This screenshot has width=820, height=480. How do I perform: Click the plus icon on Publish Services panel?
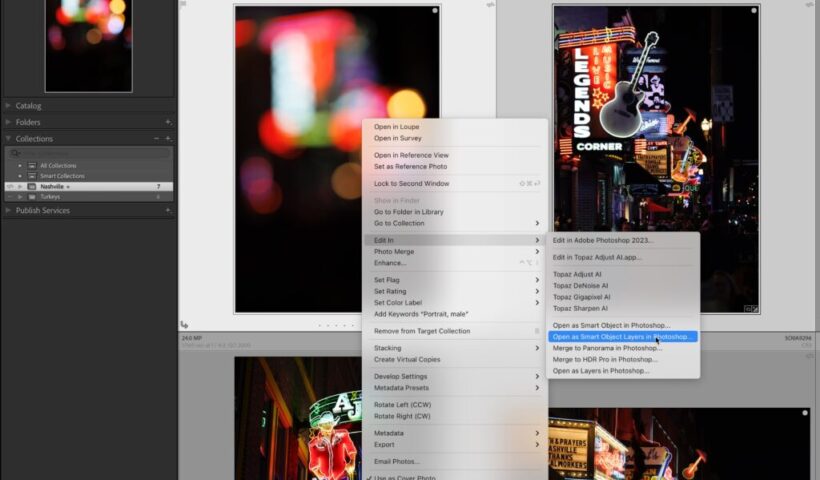click(x=168, y=210)
